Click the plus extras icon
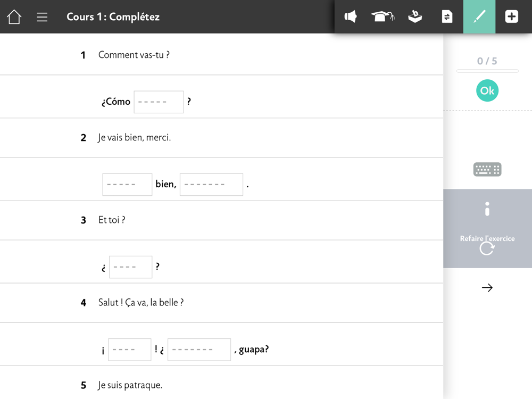The height and width of the screenshot is (399, 532). pos(511,16)
